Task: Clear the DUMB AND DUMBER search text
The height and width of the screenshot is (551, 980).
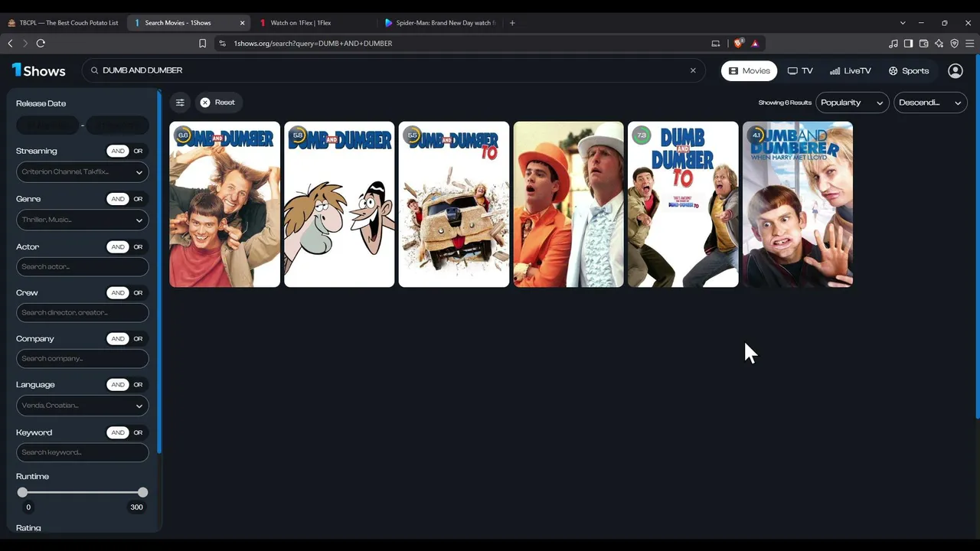Action: click(x=693, y=70)
